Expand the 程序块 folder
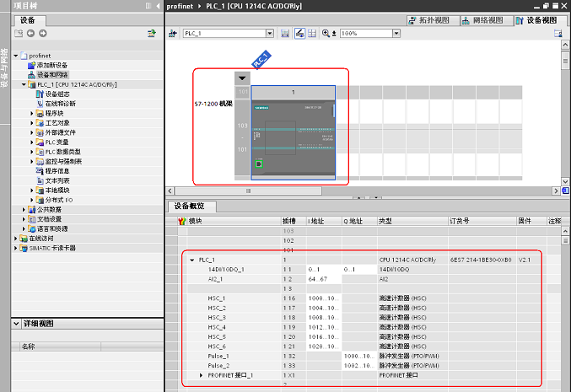The image size is (571, 392). [x=32, y=114]
